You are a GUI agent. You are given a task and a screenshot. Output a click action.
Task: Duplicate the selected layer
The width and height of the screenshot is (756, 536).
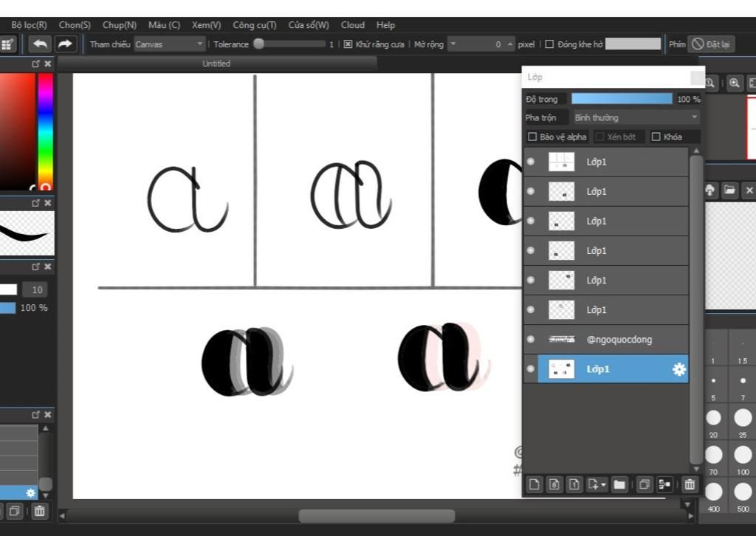[644, 484]
